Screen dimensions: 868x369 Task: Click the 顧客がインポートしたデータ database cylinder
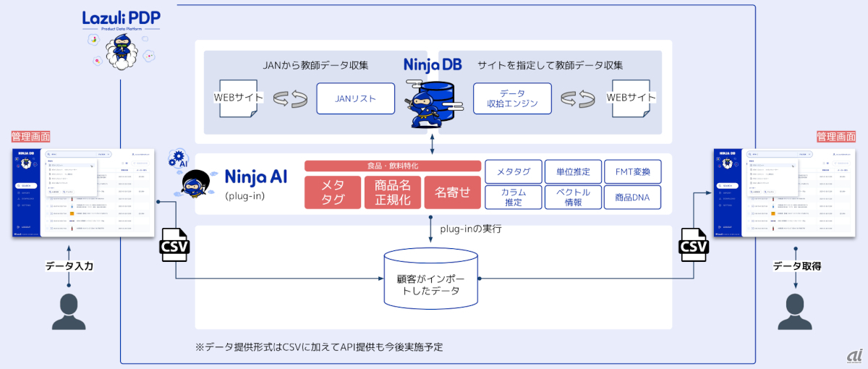point(431,280)
